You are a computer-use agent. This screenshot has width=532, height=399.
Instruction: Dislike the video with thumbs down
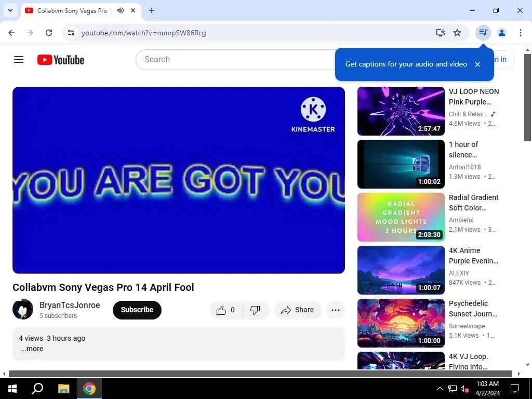[x=256, y=310]
